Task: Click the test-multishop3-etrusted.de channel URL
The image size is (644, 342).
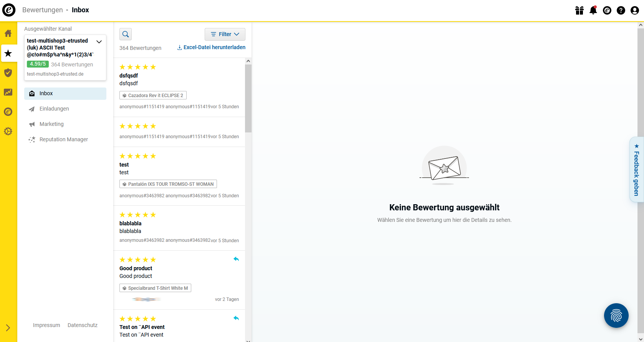Action: coord(55,74)
